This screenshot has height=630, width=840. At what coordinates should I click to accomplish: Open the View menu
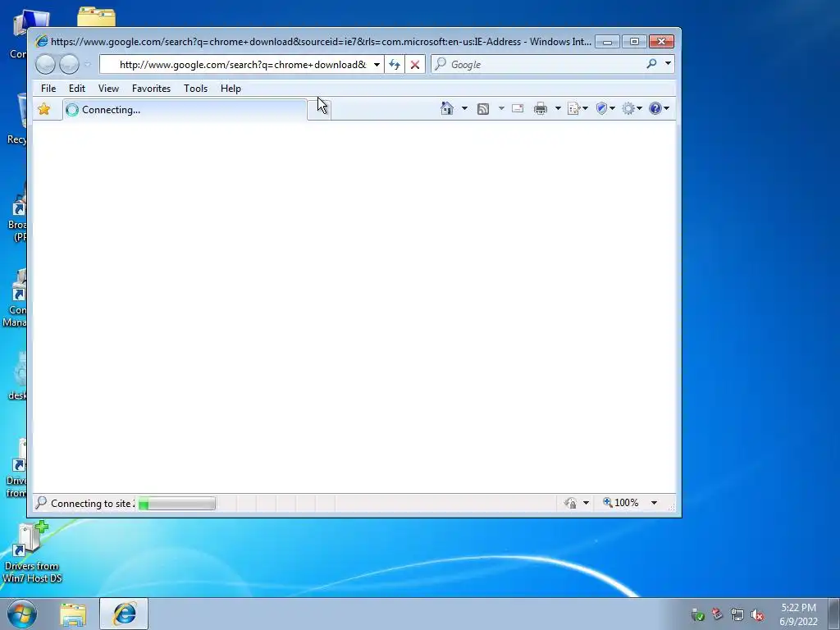pos(108,89)
